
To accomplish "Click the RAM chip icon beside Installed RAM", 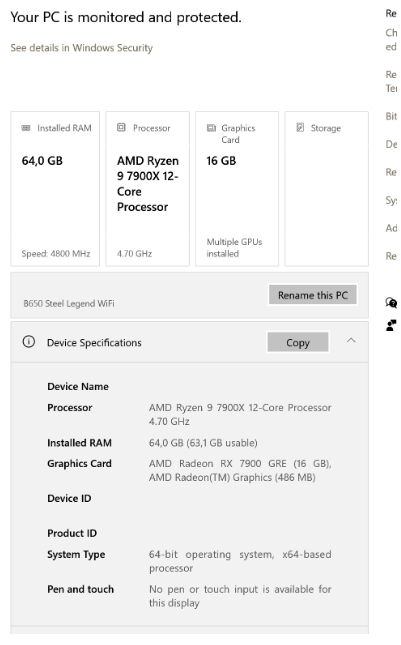I will [26, 128].
